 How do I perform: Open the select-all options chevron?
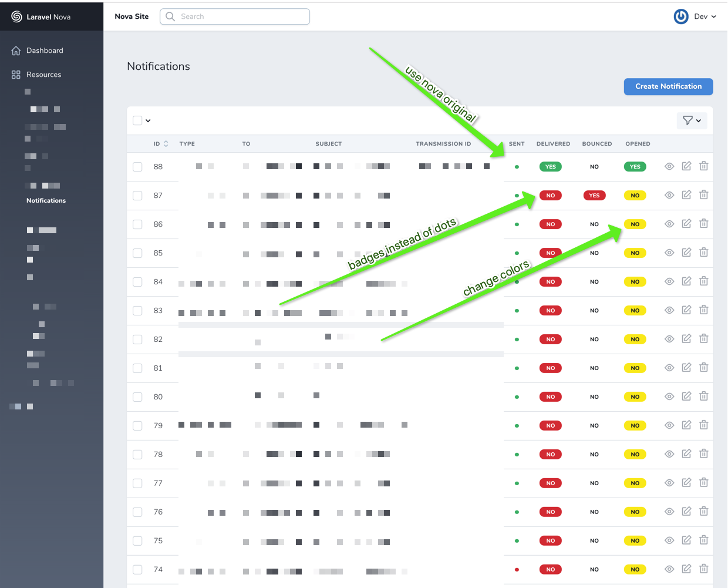(148, 121)
